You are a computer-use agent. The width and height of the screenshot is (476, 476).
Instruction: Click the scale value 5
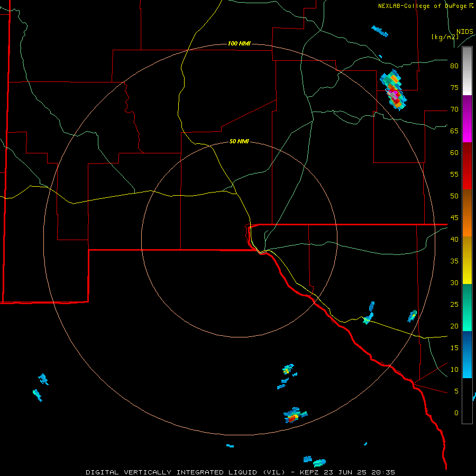pos(456,391)
